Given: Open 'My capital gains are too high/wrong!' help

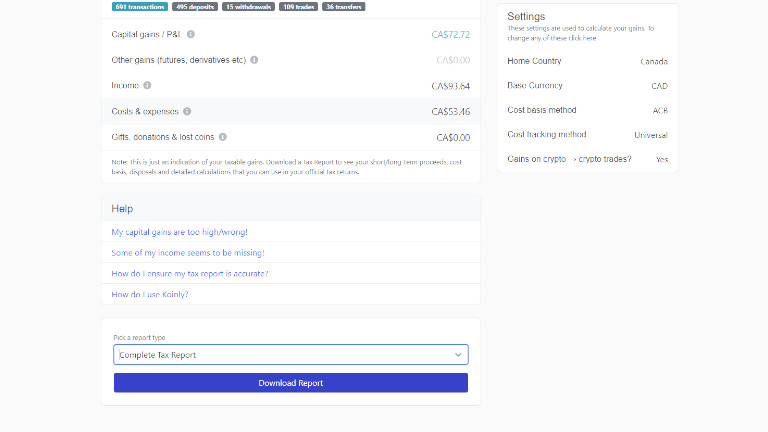Looking at the screenshot, I should pos(179,232).
